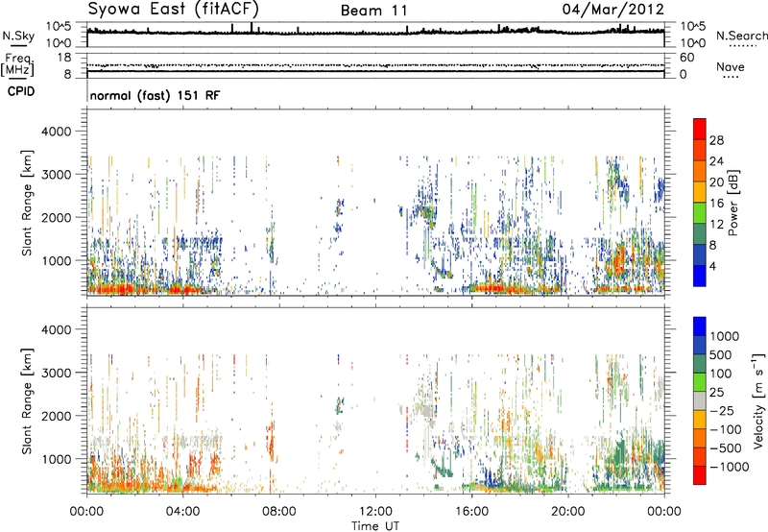The image size is (768, 532).
Task: Click the "4" label on Power colorbar
Action: click(712, 267)
